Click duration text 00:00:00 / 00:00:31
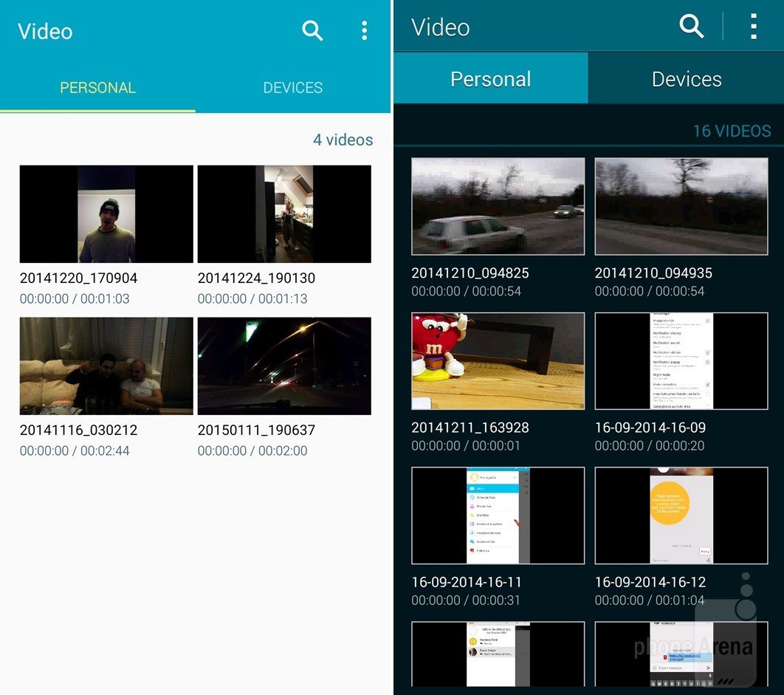The image size is (784, 695). pos(466,600)
